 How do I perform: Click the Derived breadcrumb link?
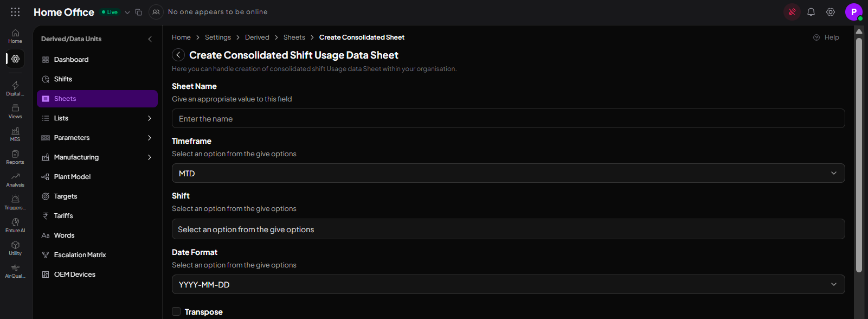[x=257, y=37]
